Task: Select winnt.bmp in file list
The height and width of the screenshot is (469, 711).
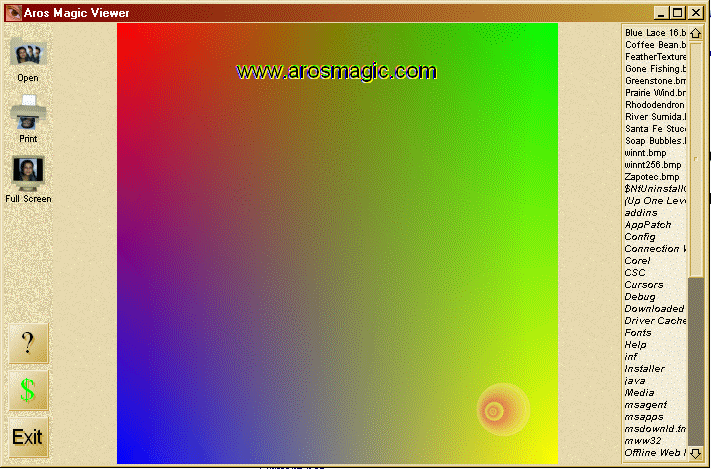Action: coord(645,153)
